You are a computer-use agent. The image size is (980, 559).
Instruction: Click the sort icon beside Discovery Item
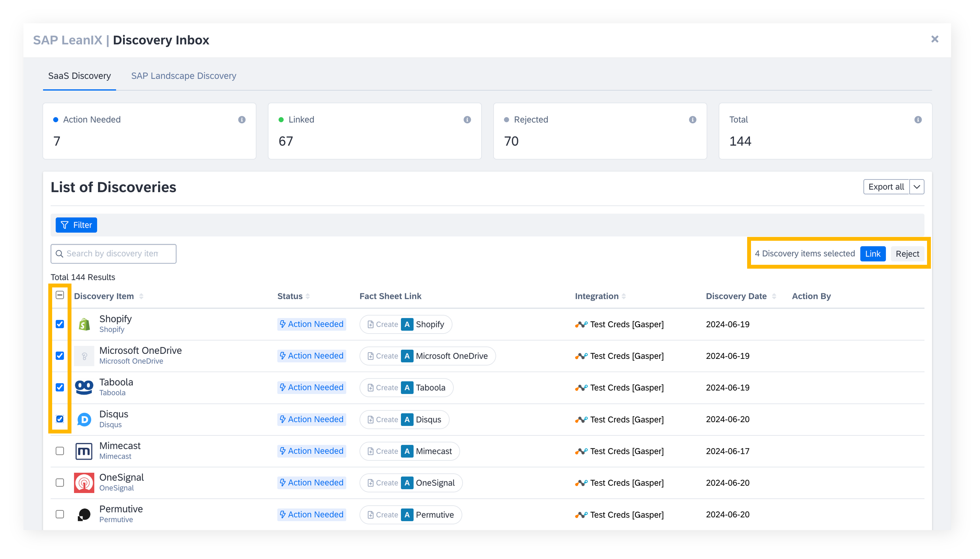click(x=141, y=296)
